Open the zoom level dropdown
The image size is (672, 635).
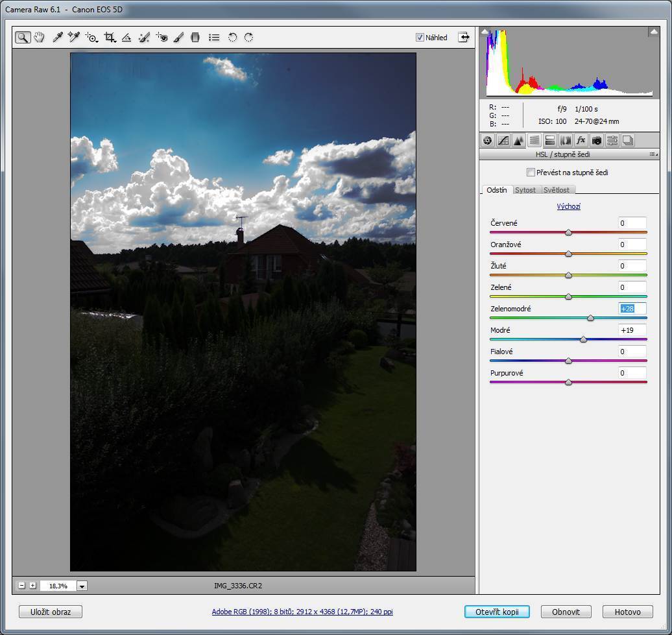coord(82,586)
